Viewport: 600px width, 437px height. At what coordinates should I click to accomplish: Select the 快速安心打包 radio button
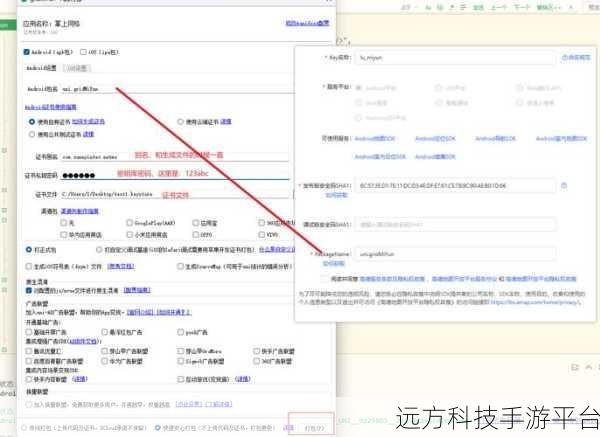(x=157, y=427)
